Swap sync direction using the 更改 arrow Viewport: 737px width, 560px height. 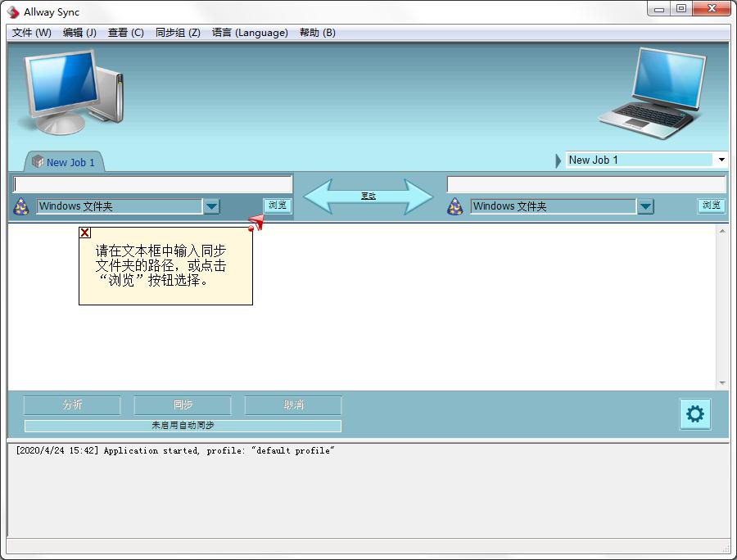[x=368, y=195]
